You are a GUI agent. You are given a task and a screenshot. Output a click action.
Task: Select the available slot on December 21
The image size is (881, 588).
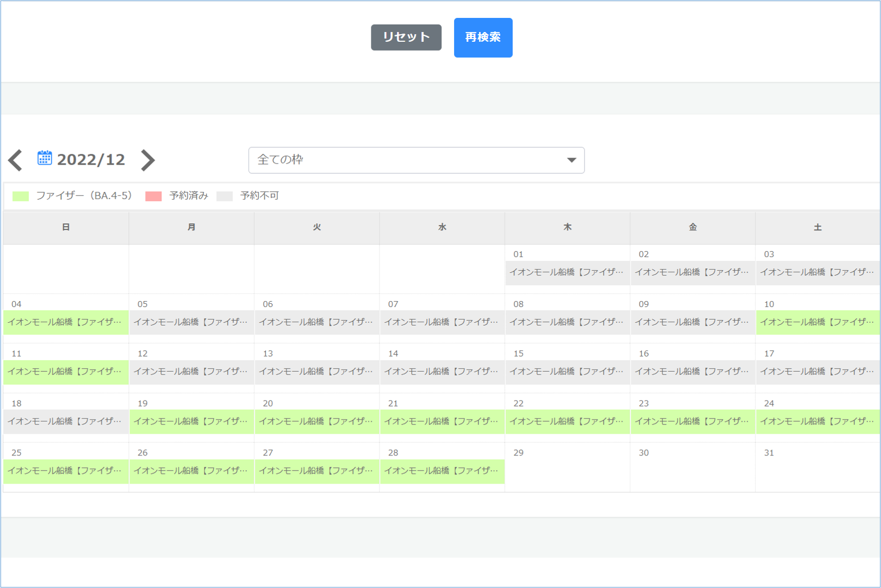point(442,422)
